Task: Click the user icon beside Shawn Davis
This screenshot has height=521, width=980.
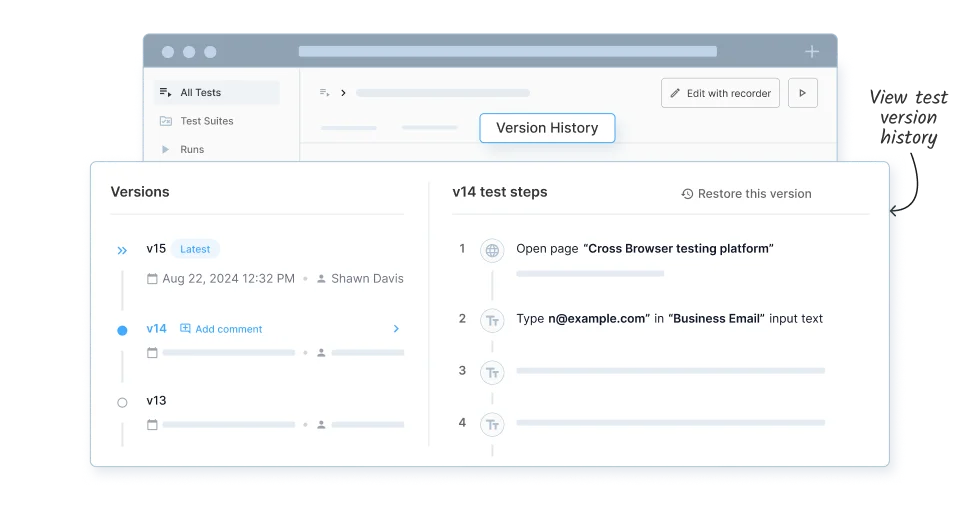Action: pos(321,279)
